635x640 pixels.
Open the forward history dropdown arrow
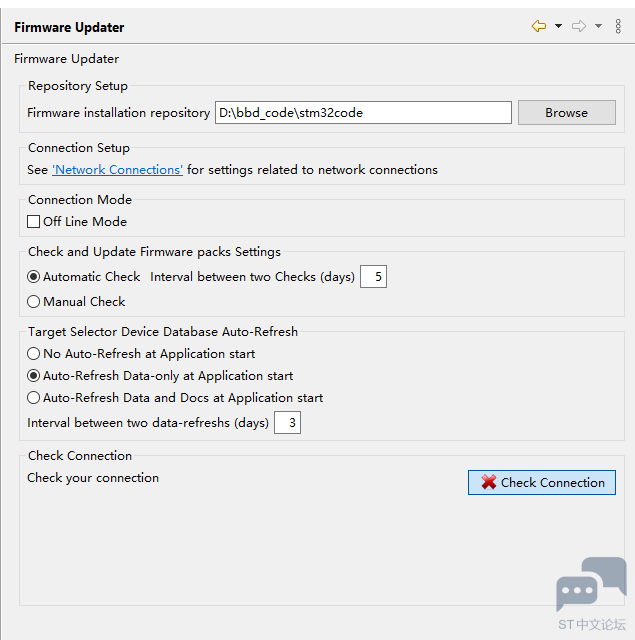point(598,27)
